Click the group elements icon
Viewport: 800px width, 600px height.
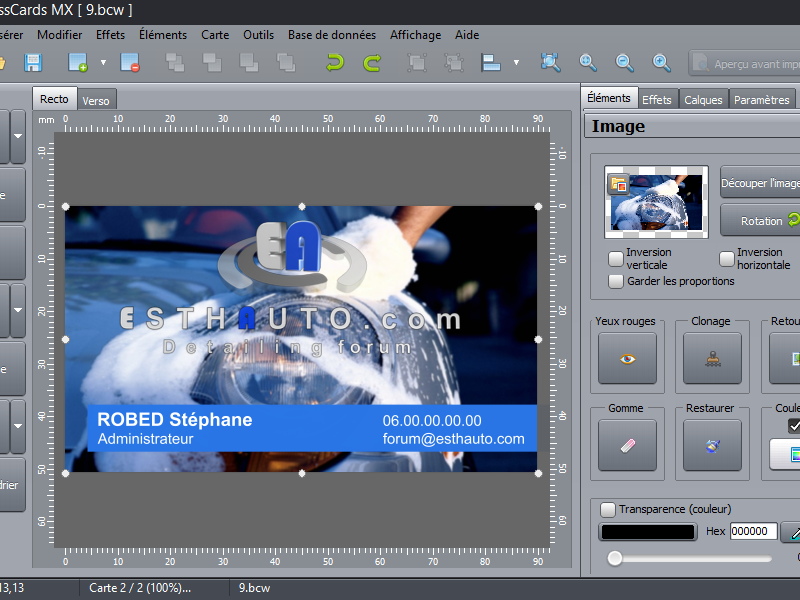pos(417,63)
